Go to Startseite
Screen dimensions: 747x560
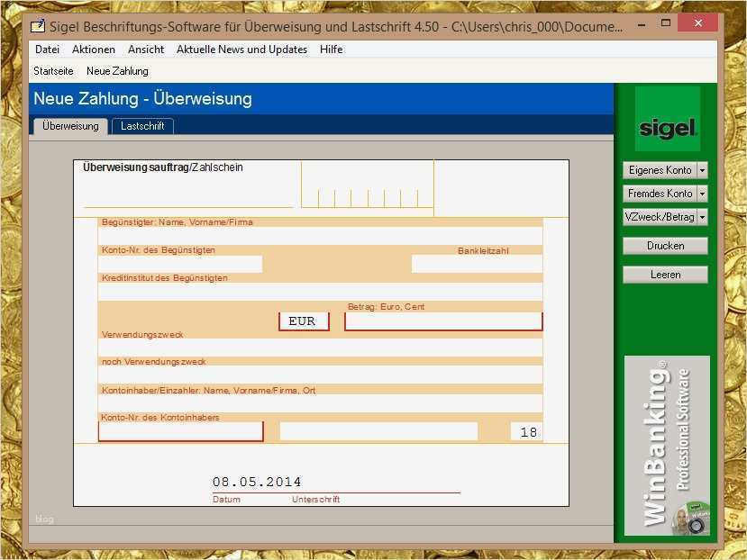53,71
